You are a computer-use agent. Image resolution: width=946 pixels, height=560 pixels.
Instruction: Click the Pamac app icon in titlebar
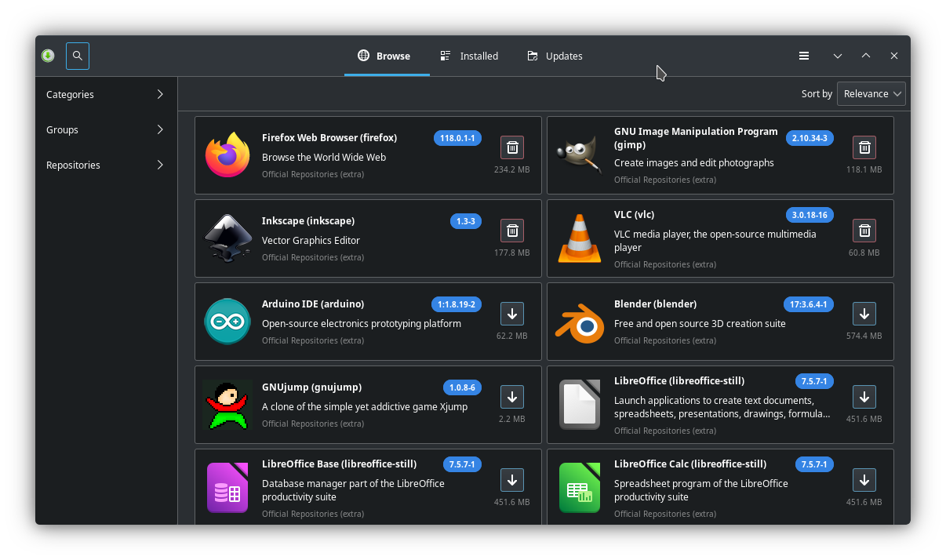(48, 56)
